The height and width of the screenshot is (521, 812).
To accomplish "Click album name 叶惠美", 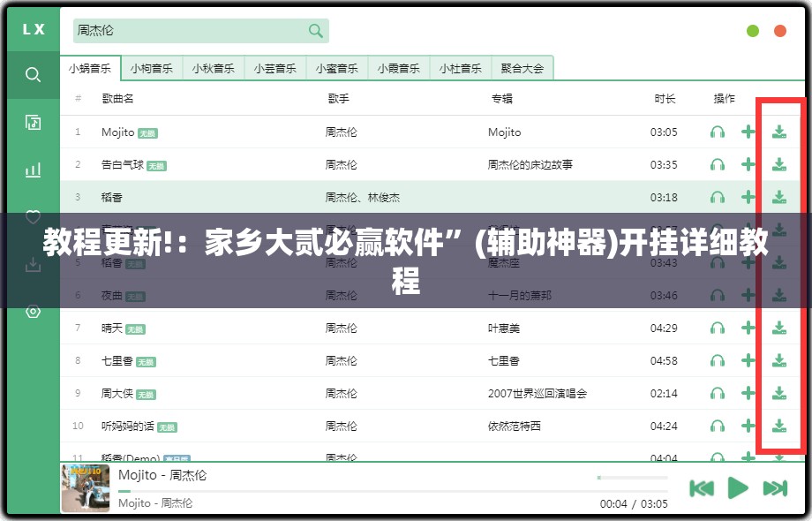I will point(504,328).
